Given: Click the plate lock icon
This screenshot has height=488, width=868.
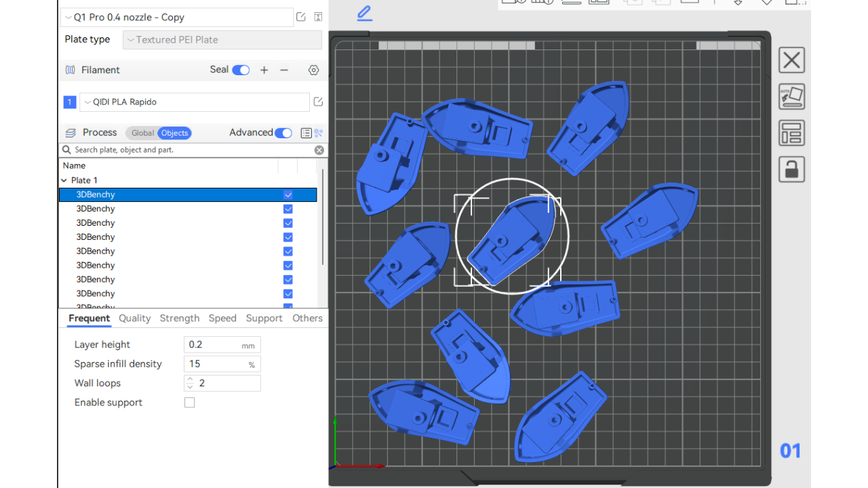Looking at the screenshot, I should (x=791, y=169).
